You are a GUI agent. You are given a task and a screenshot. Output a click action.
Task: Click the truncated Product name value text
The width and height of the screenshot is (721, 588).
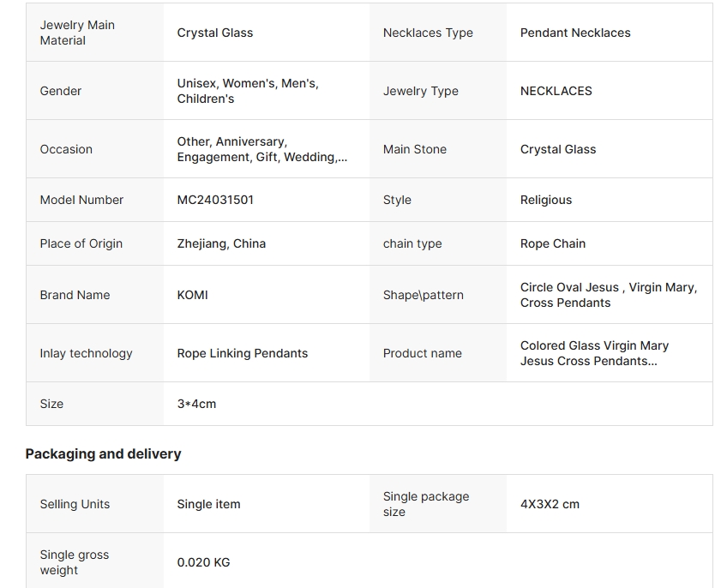(x=594, y=353)
